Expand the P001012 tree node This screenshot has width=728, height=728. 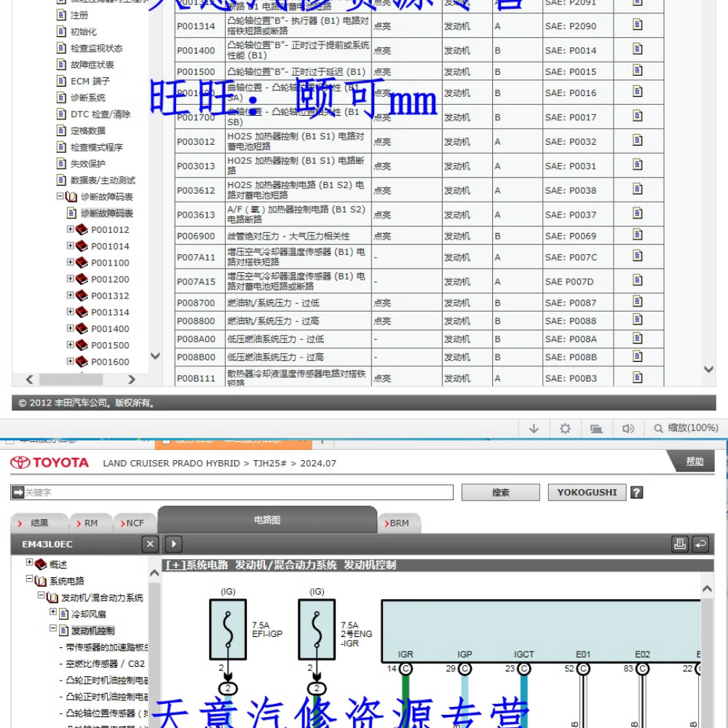click(70, 229)
